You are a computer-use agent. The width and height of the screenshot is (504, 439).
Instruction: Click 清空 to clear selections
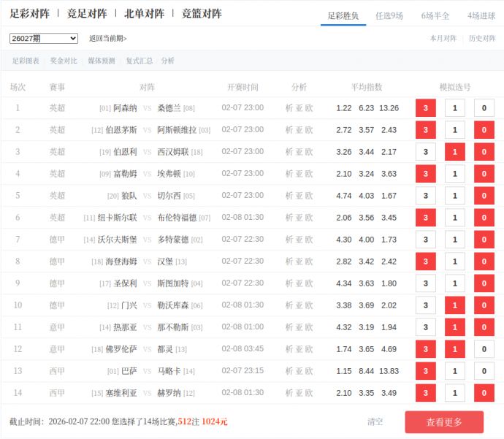click(x=375, y=421)
